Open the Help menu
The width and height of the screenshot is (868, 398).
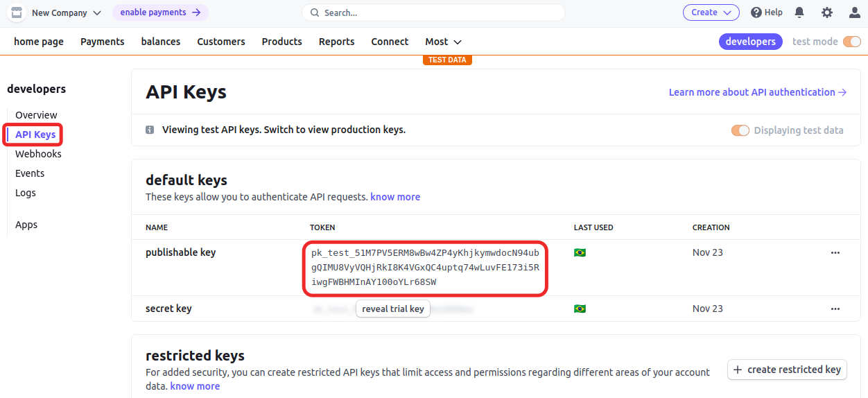click(x=767, y=12)
